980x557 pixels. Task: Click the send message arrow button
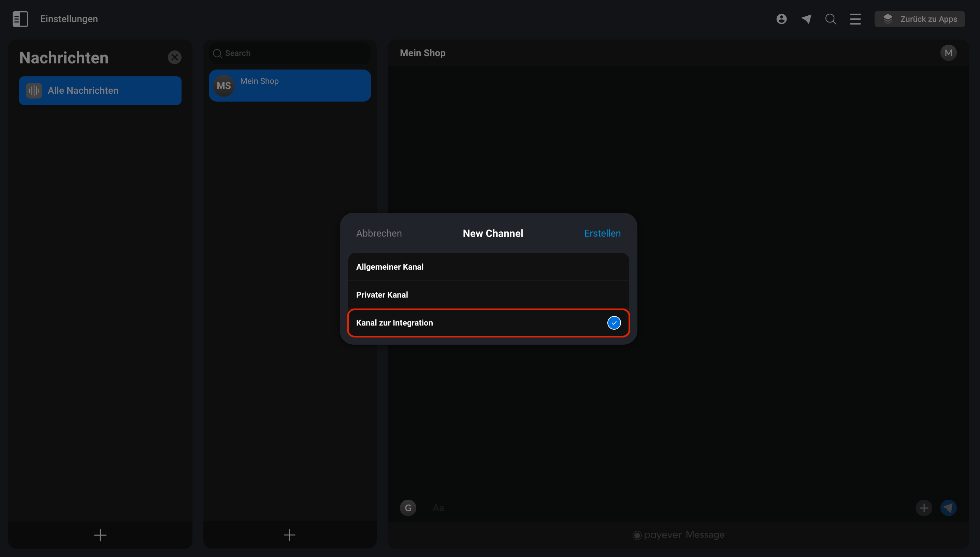pos(948,508)
